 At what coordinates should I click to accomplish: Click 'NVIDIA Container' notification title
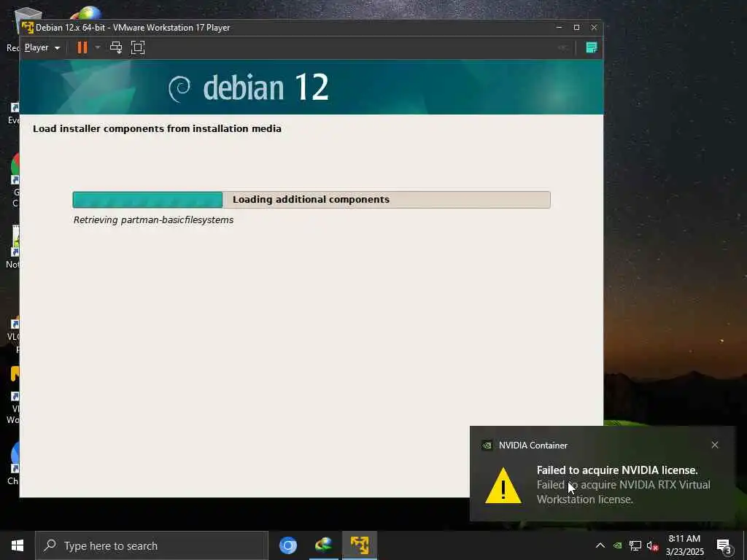tap(533, 446)
